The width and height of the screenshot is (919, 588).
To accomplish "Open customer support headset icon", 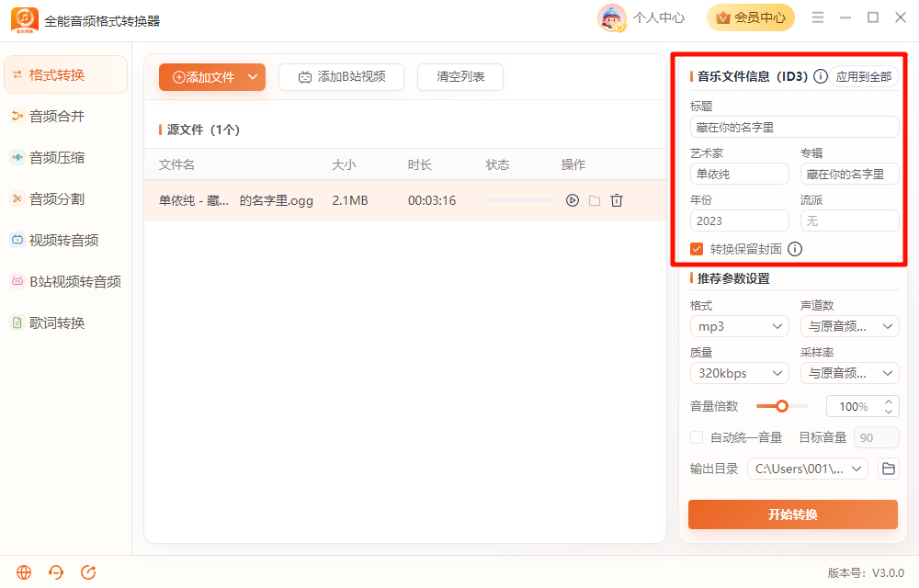I will [x=56, y=572].
